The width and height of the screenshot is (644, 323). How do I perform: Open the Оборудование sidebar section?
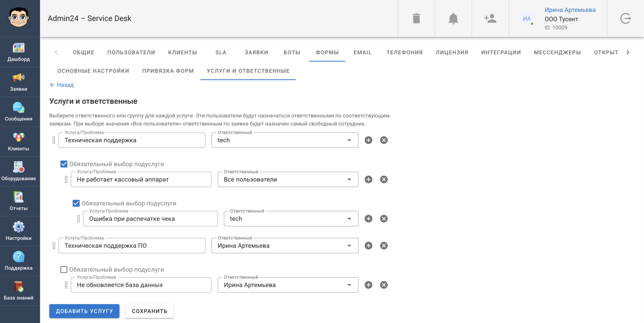[18, 171]
